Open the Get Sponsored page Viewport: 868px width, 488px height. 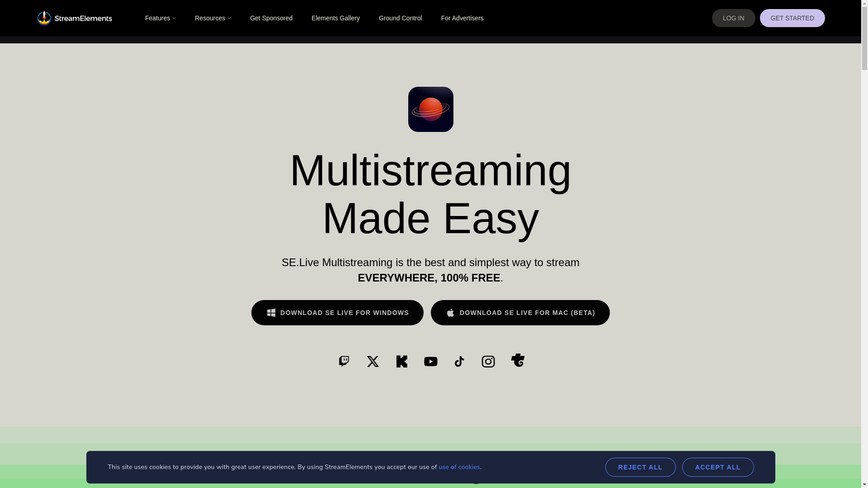click(271, 18)
